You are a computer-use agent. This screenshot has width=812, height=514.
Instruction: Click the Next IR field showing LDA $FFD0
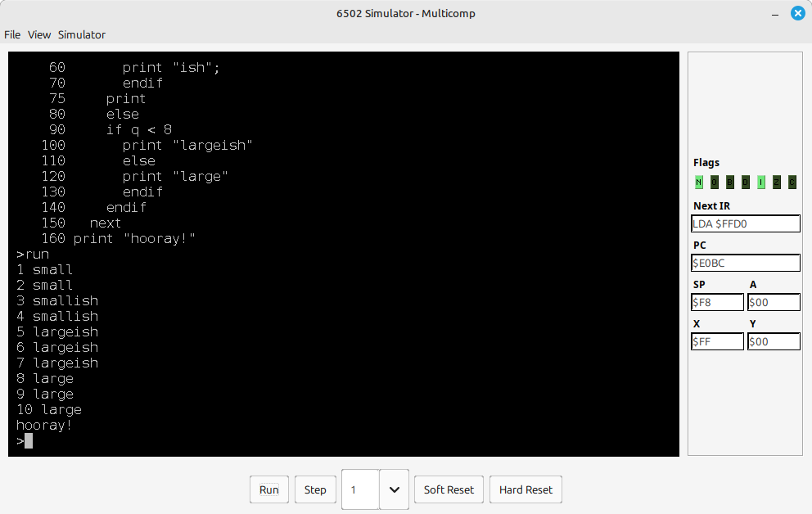(x=746, y=223)
